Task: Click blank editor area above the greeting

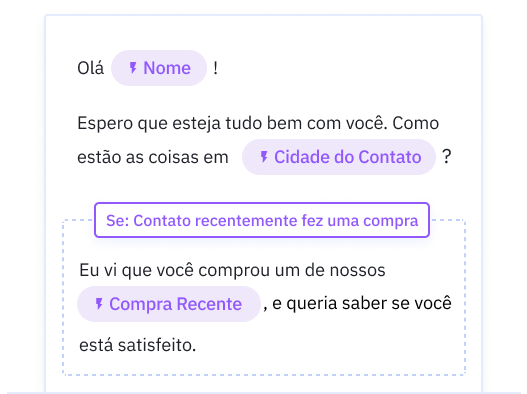Action: pos(264,33)
